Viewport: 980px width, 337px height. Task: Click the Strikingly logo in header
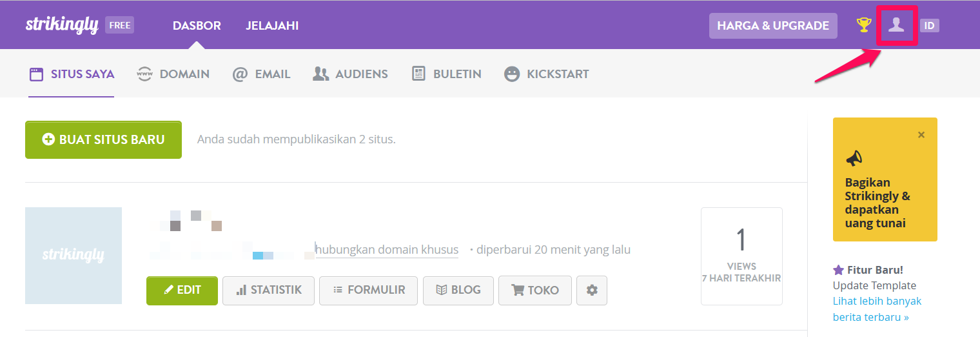[x=62, y=25]
